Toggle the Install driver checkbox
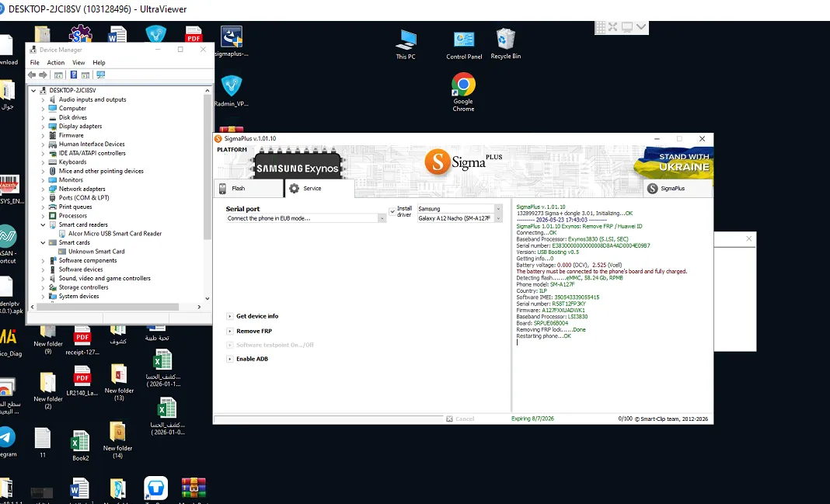Viewport: 830px width, 504px height. [392, 211]
